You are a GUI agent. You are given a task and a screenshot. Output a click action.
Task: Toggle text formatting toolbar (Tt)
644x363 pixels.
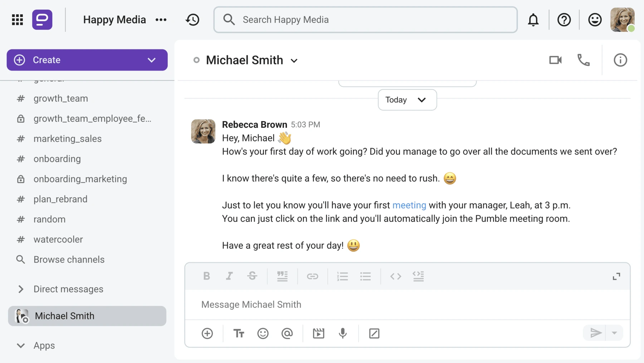(239, 333)
